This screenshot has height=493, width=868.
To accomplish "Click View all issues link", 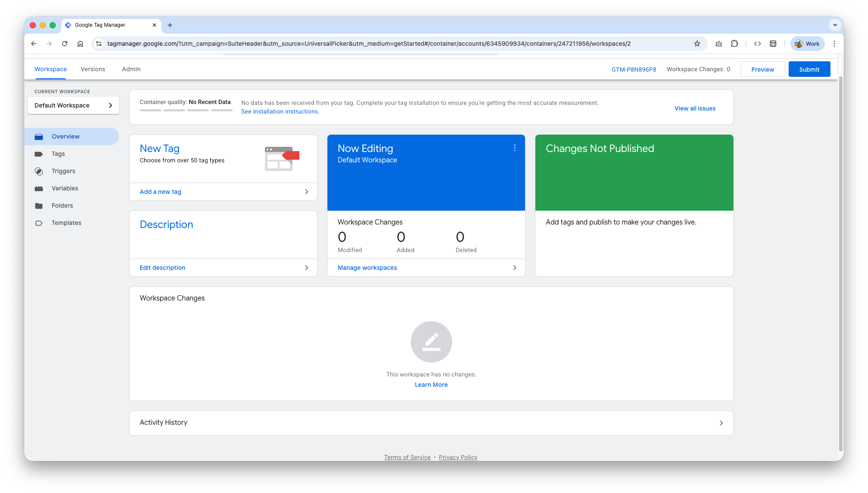I will tap(695, 108).
